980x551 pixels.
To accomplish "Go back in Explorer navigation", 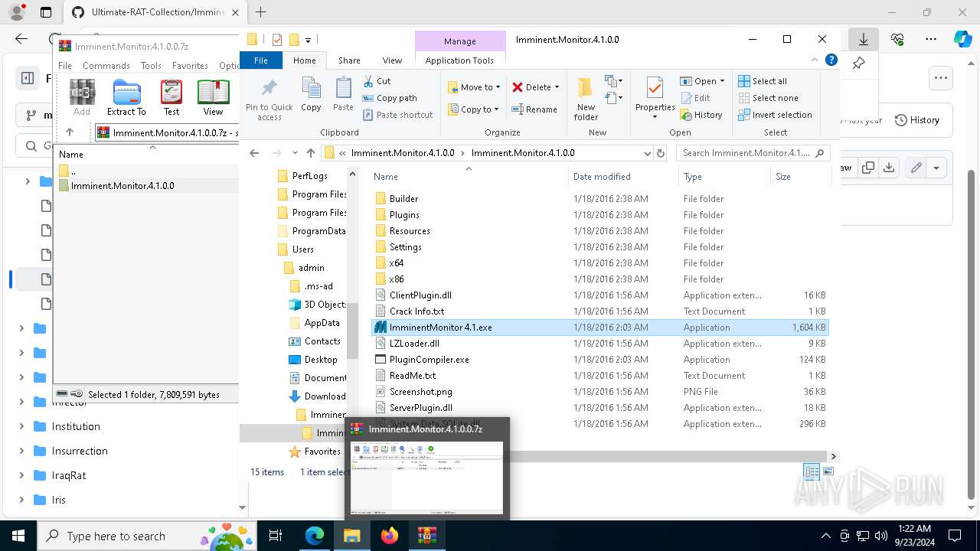I will pos(254,153).
